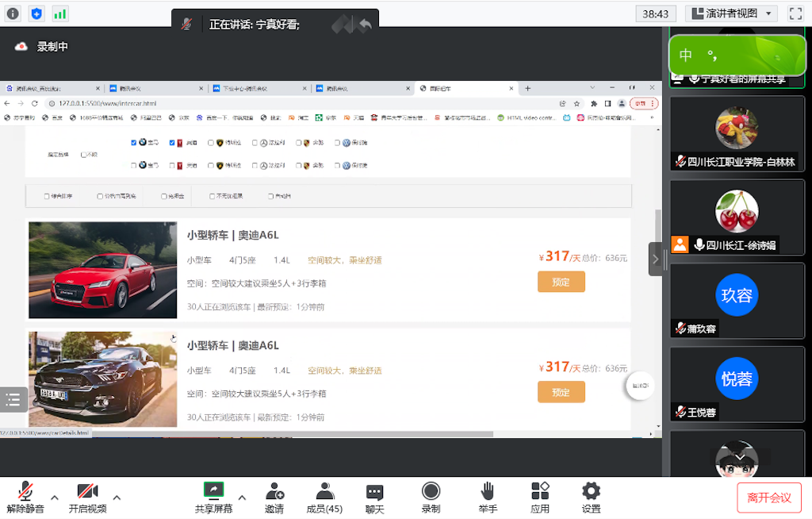
Task: Select 四川长江职业学院-白林林 video tile
Action: point(737,134)
